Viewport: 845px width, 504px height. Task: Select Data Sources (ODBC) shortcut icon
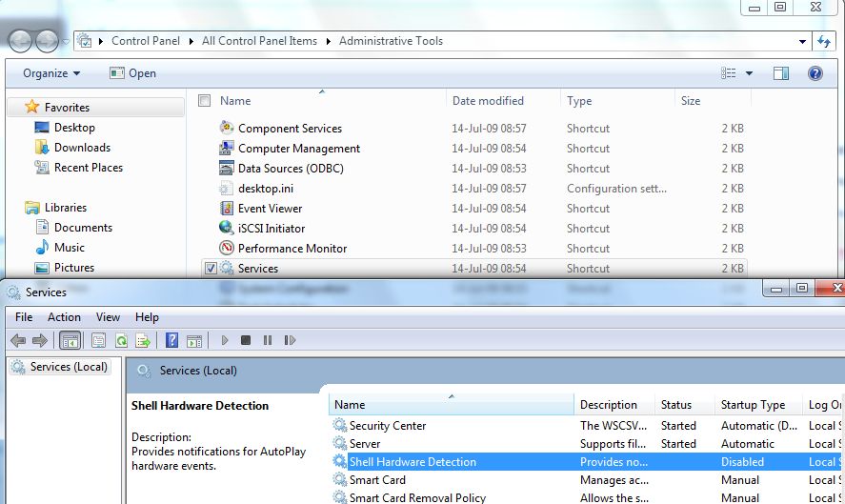click(x=227, y=168)
